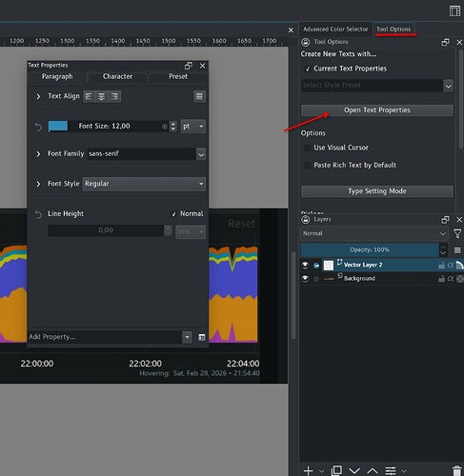Open the pt font size unit dropdown
This screenshot has width=464, height=476.
[193, 127]
